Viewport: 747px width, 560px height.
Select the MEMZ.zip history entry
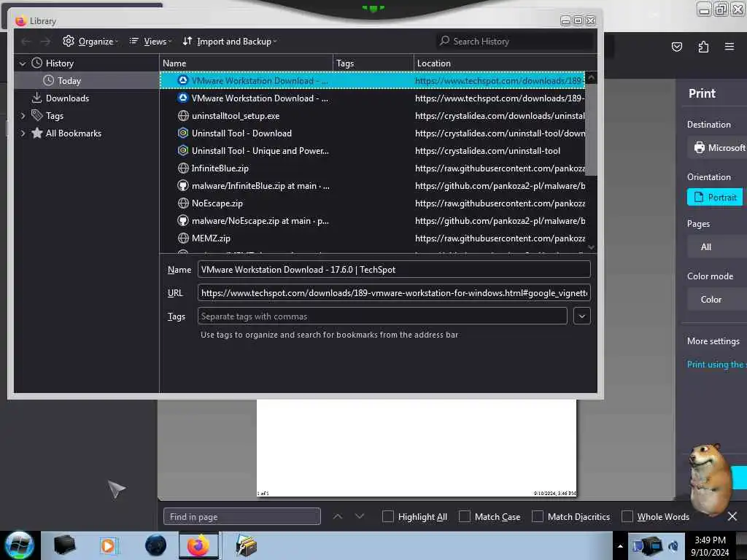point(373,238)
